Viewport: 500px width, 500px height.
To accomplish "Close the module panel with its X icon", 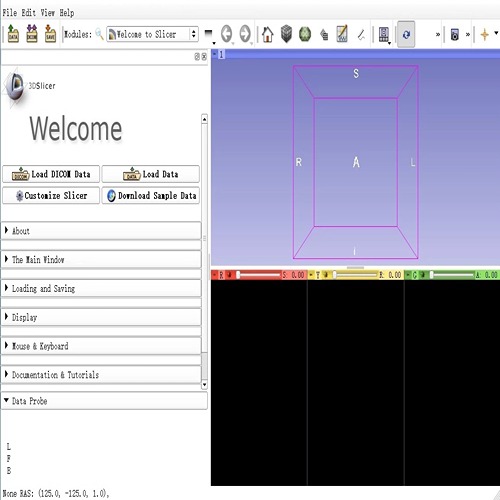I will pos(204,57).
